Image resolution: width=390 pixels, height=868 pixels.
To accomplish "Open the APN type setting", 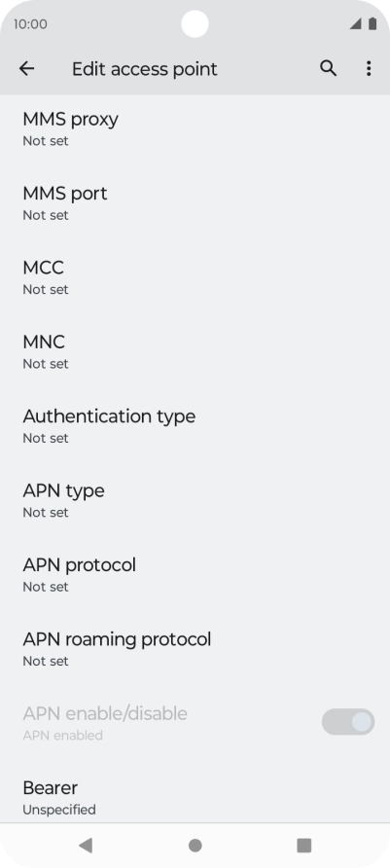I will click(x=195, y=500).
